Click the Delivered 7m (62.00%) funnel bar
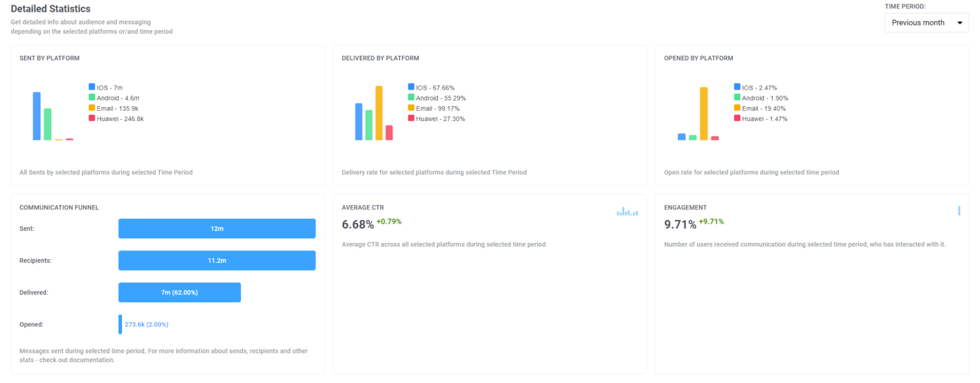 pos(179,292)
